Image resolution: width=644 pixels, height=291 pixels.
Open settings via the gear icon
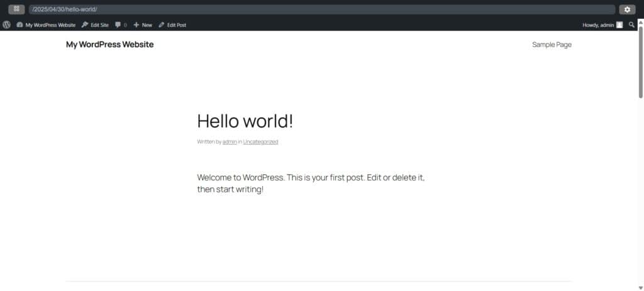click(x=626, y=9)
